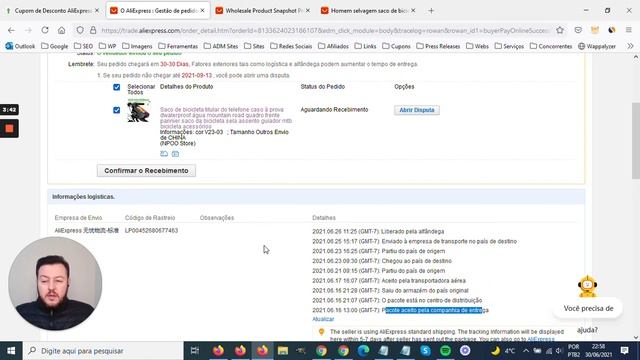Open the Cupons bookmarks folder

point(396,46)
